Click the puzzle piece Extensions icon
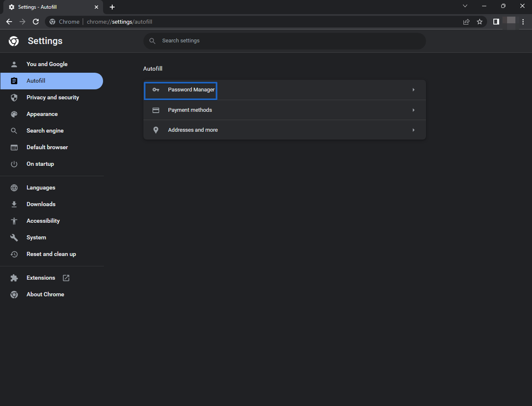Image resolution: width=532 pixels, height=406 pixels. pyautogui.click(x=14, y=278)
